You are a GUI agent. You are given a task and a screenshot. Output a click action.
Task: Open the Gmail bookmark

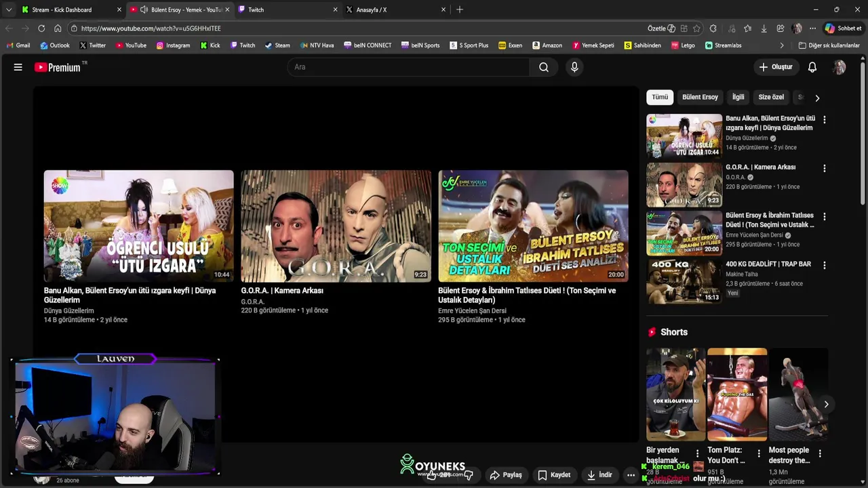pos(18,45)
